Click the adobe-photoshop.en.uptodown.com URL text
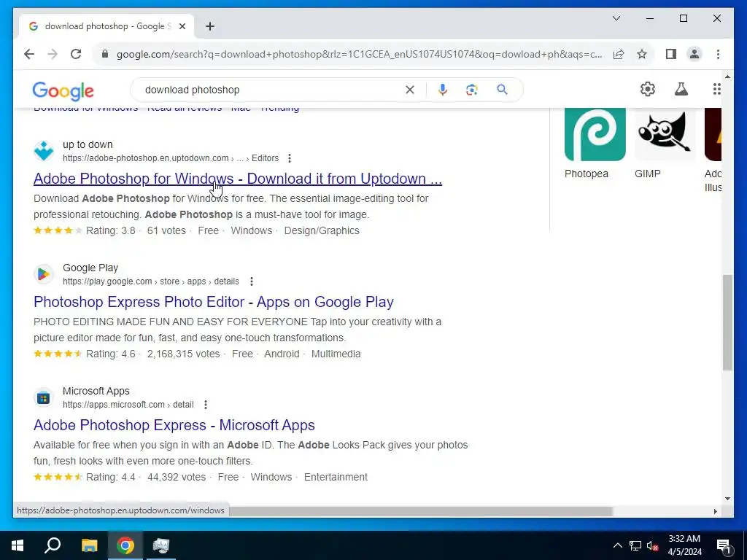Image resolution: width=747 pixels, height=560 pixels. click(146, 158)
